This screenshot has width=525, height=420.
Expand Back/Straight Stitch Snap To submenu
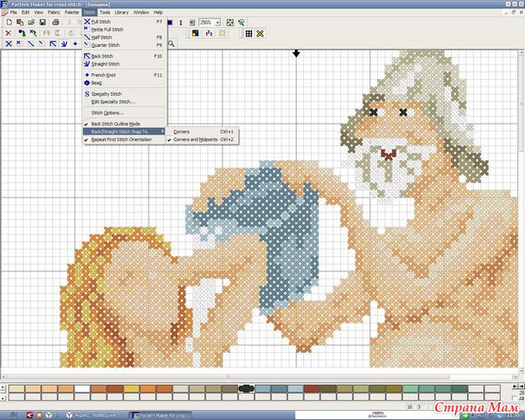click(x=124, y=132)
